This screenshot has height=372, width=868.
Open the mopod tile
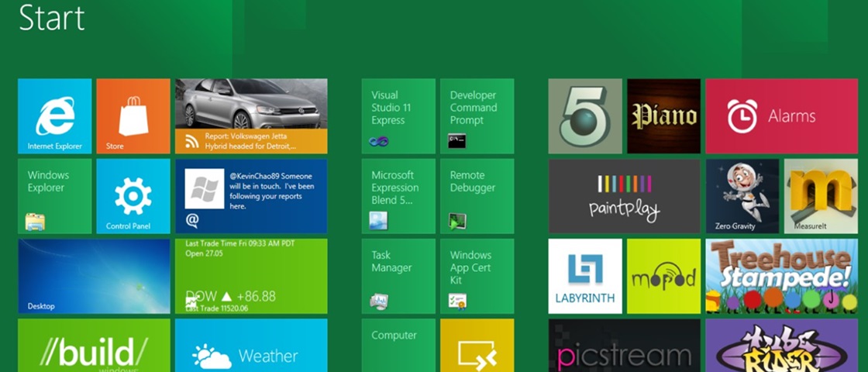point(663,276)
